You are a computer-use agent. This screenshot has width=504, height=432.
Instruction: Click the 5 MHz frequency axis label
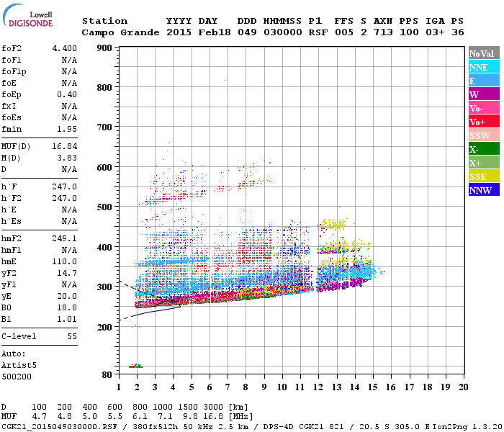(x=192, y=387)
